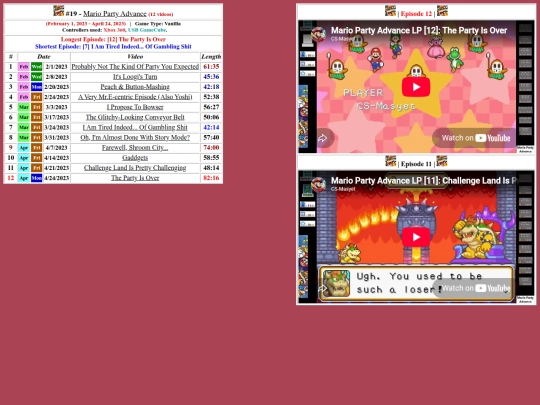Open the 'Peach & Button-Mashing' video link
540x405 pixels.
[x=135, y=87]
